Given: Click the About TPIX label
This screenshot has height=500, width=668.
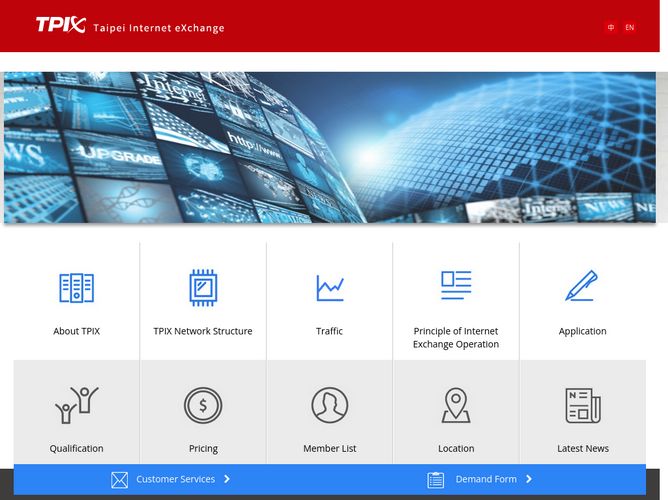Looking at the screenshot, I should [x=77, y=331].
